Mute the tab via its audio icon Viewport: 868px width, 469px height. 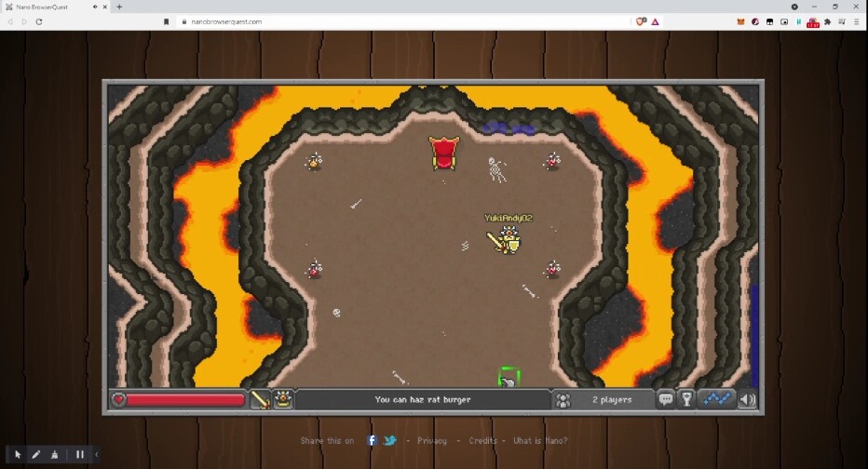pos(95,7)
